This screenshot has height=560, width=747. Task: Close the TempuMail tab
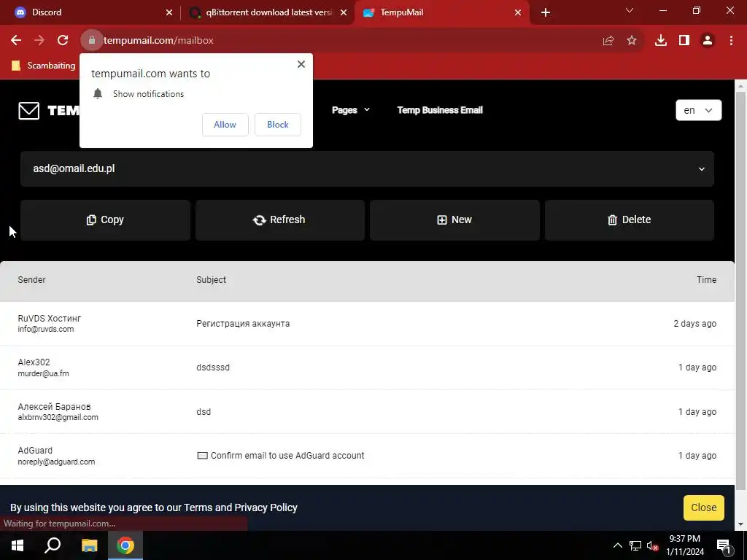[x=518, y=13]
